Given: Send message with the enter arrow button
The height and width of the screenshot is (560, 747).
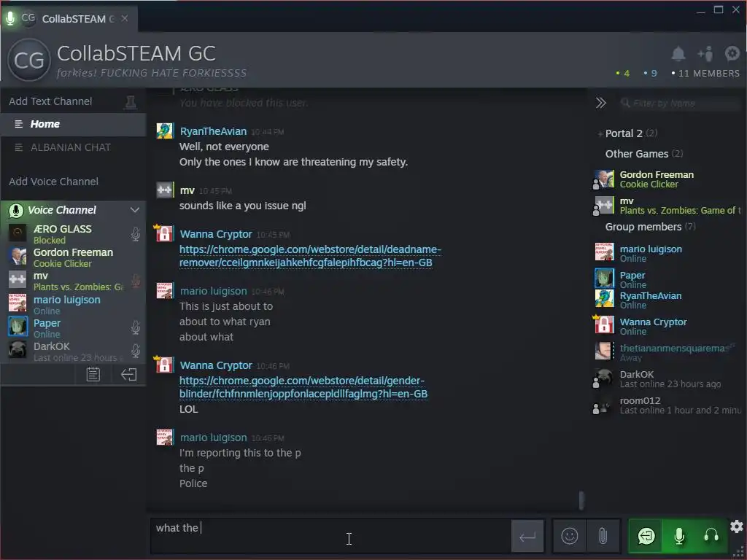Looking at the screenshot, I should click(x=527, y=536).
